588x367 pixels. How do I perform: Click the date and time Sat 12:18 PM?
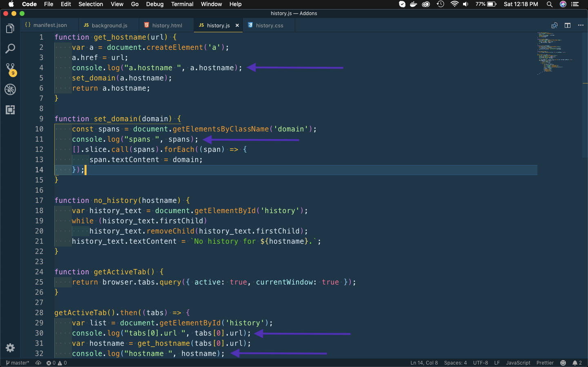pyautogui.click(x=521, y=4)
